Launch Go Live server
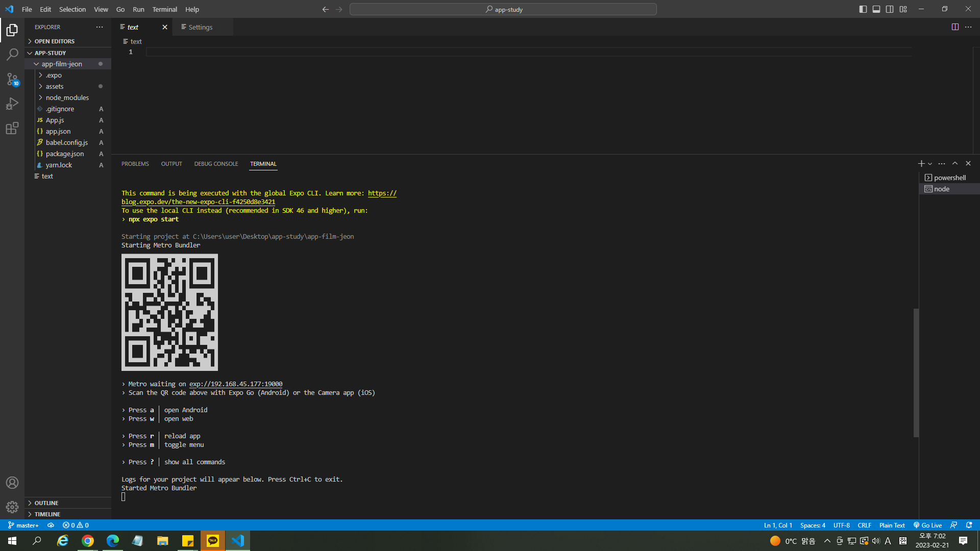Viewport: 980px width, 551px height. click(927, 525)
